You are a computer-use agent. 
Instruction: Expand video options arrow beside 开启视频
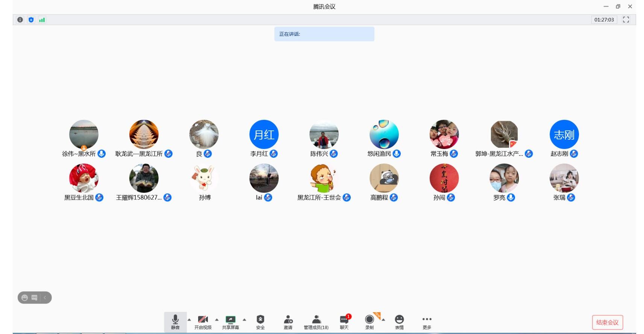[217, 320]
